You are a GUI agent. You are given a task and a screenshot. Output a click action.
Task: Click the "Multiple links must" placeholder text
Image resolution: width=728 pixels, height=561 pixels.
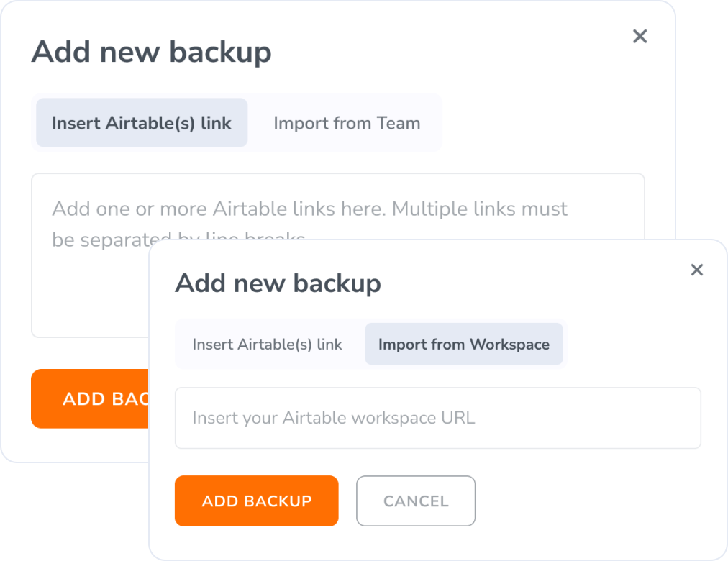[x=479, y=209]
